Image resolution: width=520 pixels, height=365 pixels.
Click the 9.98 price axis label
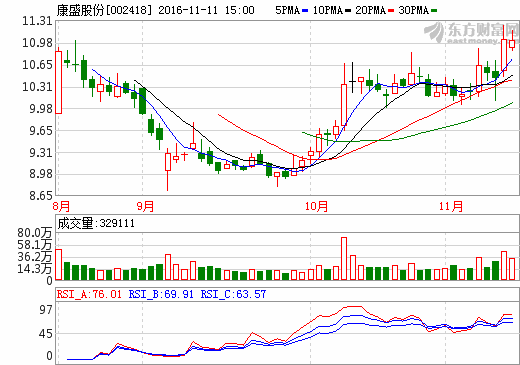pyautogui.click(x=41, y=108)
